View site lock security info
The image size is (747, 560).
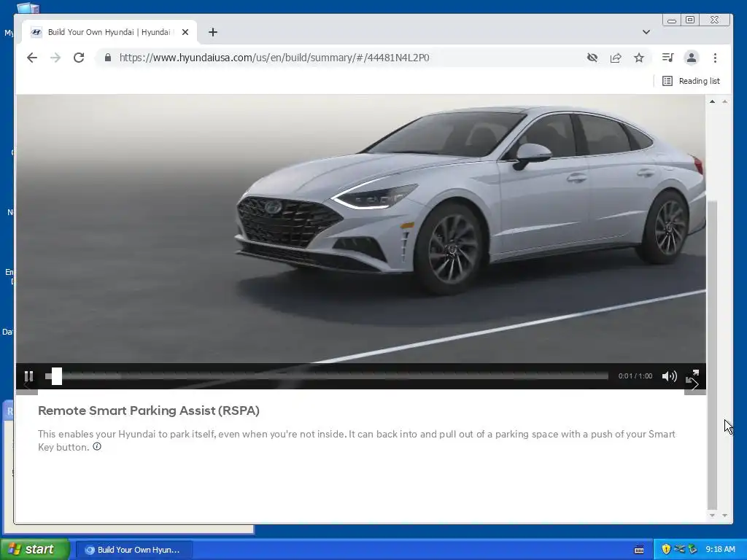(x=108, y=58)
